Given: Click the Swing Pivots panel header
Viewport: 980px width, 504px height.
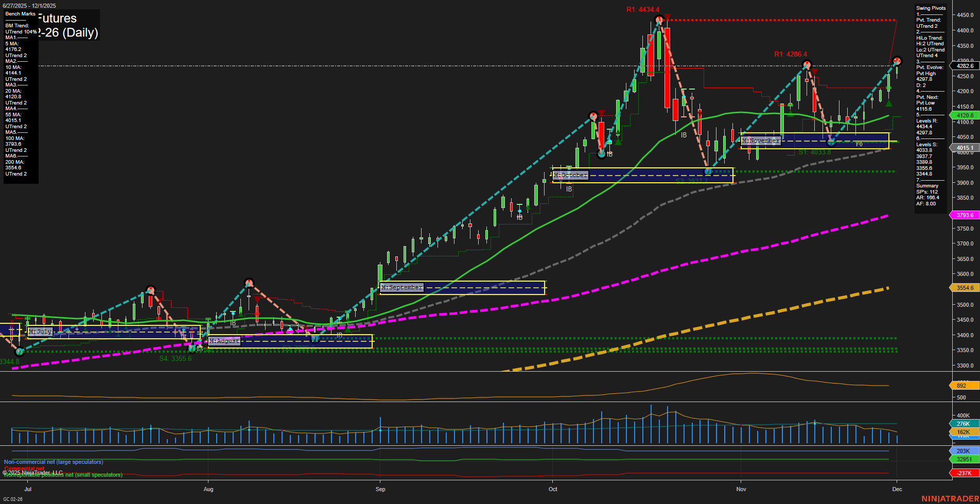Looking at the screenshot, I should (930, 8).
